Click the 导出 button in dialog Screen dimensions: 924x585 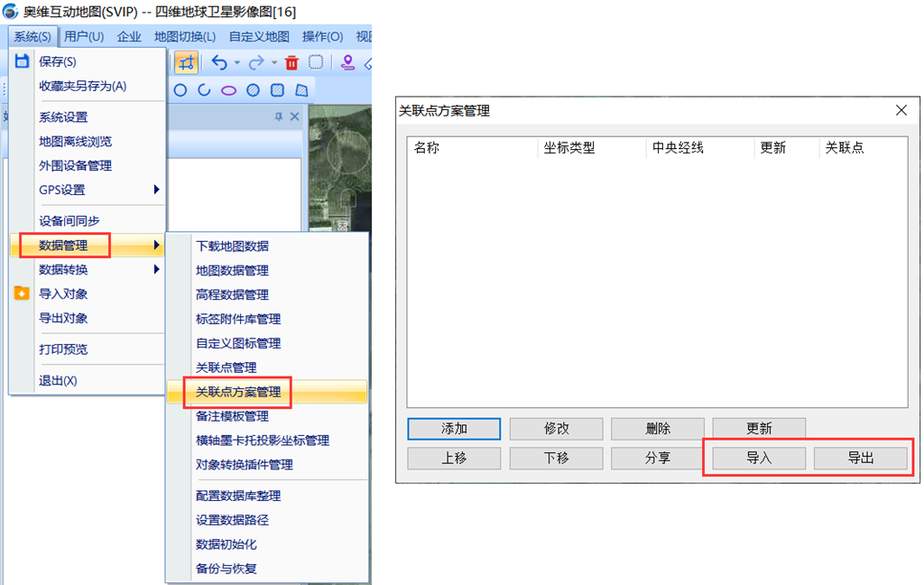[x=860, y=458]
